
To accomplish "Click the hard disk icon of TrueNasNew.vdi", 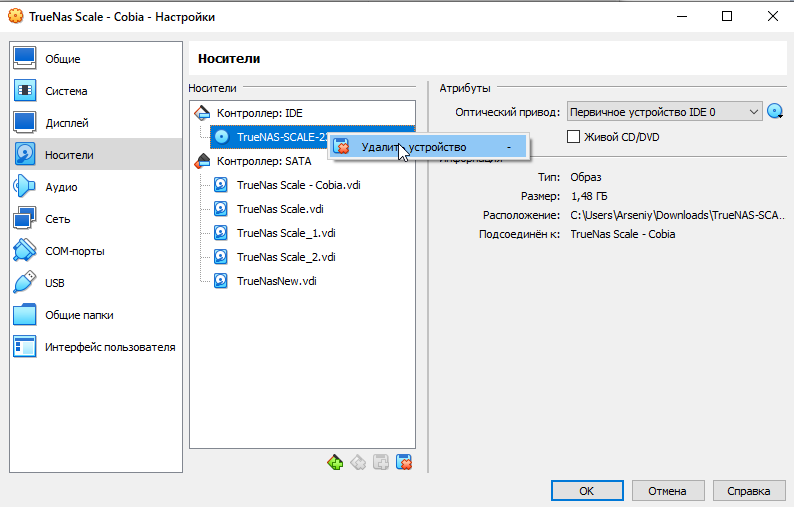I will coord(221,281).
